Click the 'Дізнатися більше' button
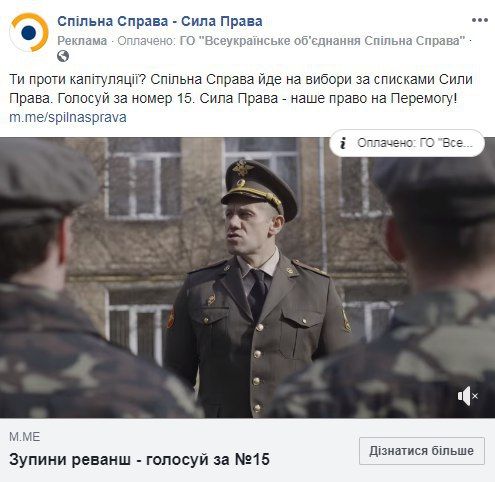This screenshot has height=482, width=495. tap(422, 451)
